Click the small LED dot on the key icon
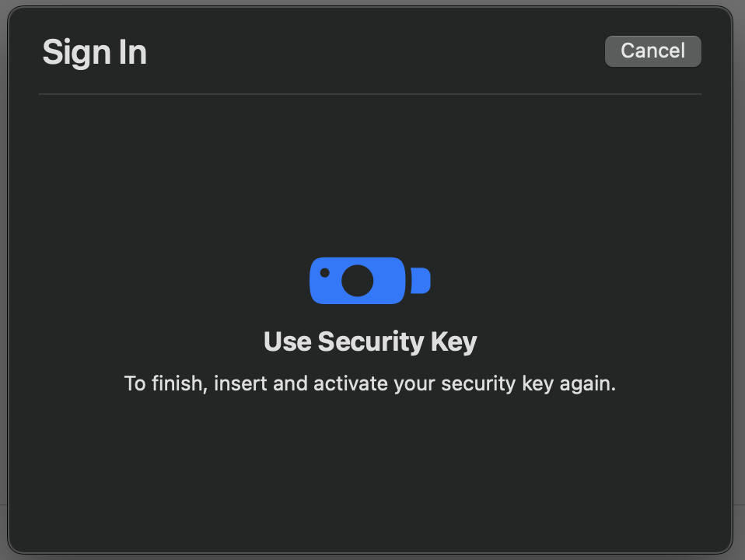 (324, 272)
